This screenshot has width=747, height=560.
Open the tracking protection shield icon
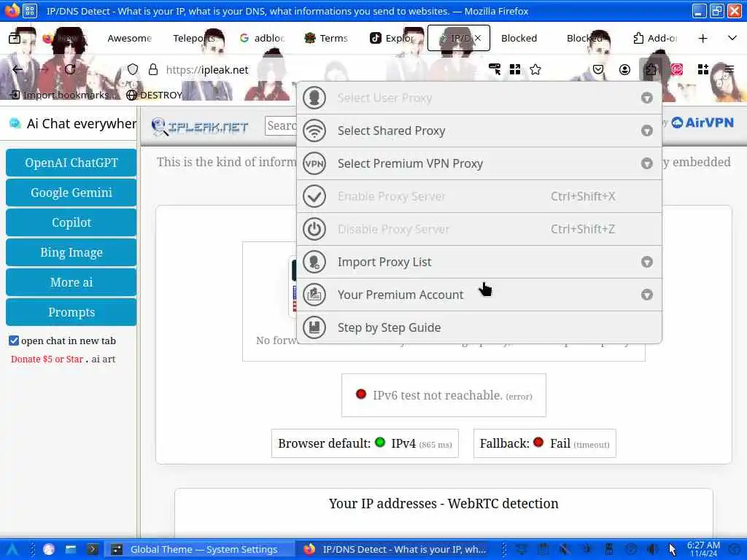133,69
